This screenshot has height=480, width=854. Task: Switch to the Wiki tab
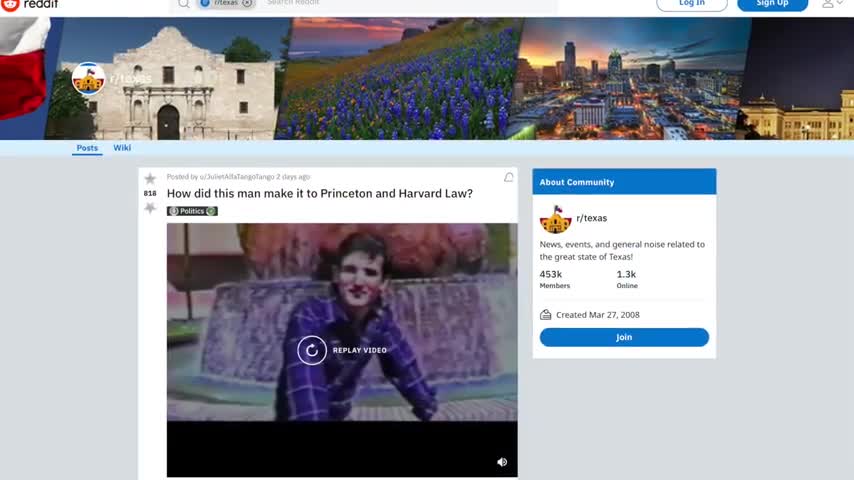pyautogui.click(x=122, y=148)
